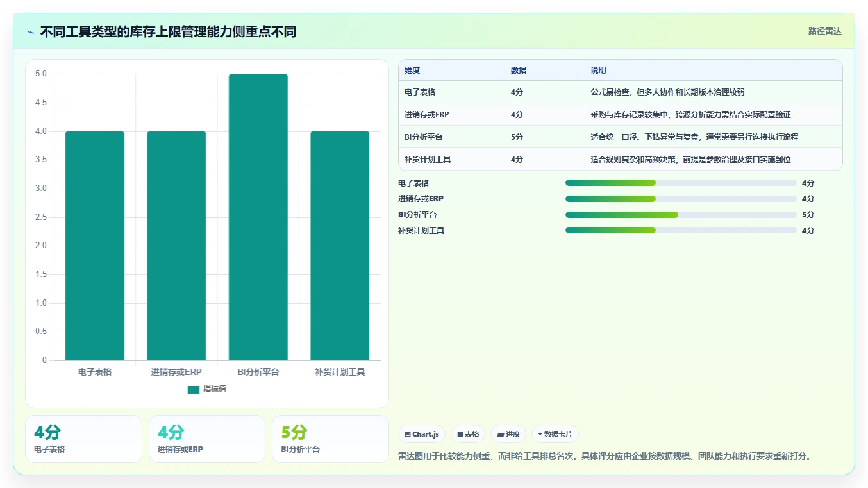The image size is (868, 488).
Task: Select the BI分析平台 table row cell
Action: click(424, 137)
